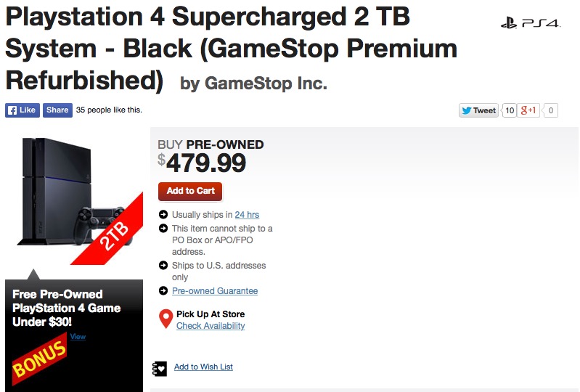Open the View link for bonus offer

click(x=78, y=337)
